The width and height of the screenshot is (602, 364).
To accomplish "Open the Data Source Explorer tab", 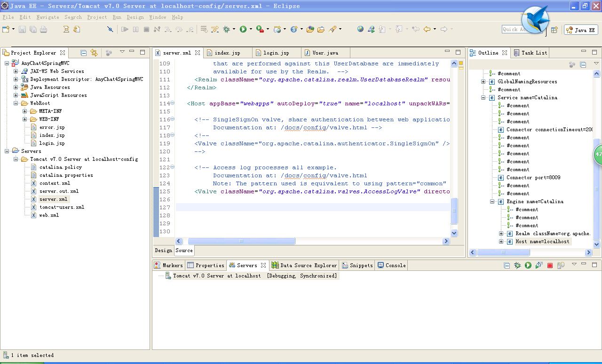I will tap(304, 265).
